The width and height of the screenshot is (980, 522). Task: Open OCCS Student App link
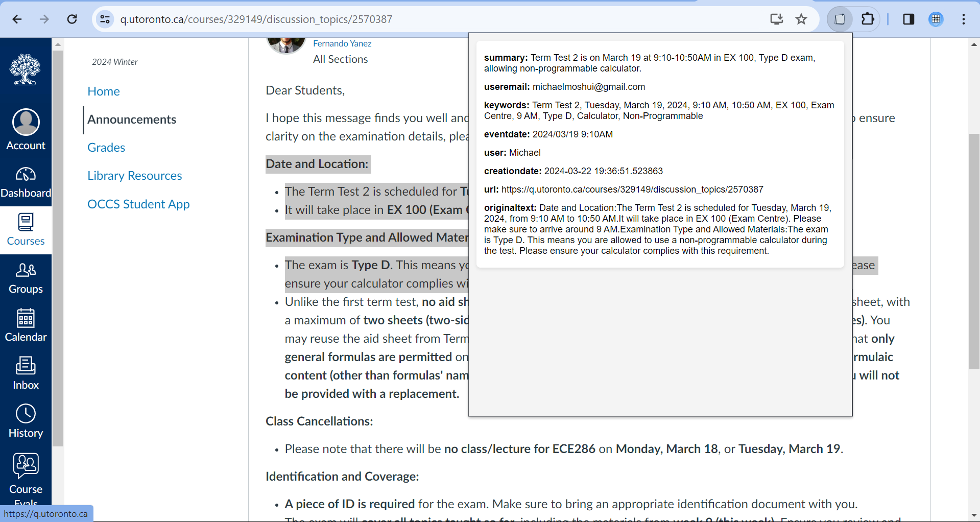[138, 204]
